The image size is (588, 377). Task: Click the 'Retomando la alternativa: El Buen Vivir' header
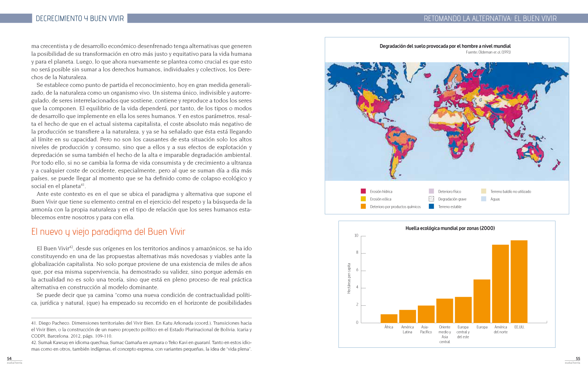(490, 18)
